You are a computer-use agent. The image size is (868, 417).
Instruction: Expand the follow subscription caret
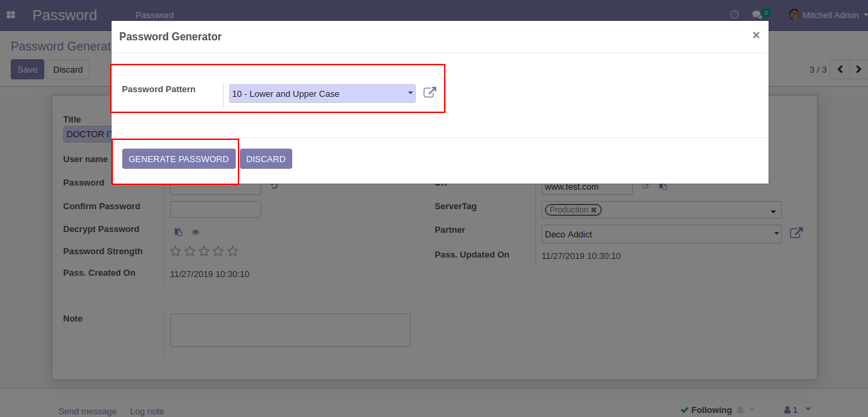pos(752,409)
